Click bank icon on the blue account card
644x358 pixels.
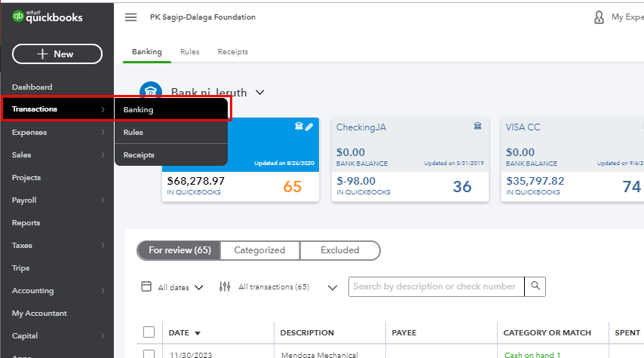[x=299, y=126]
